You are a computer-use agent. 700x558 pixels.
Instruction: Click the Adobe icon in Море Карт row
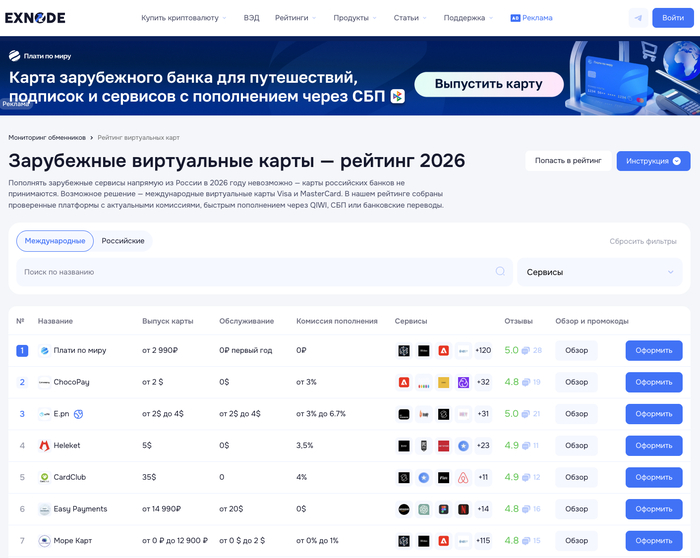coord(443,541)
